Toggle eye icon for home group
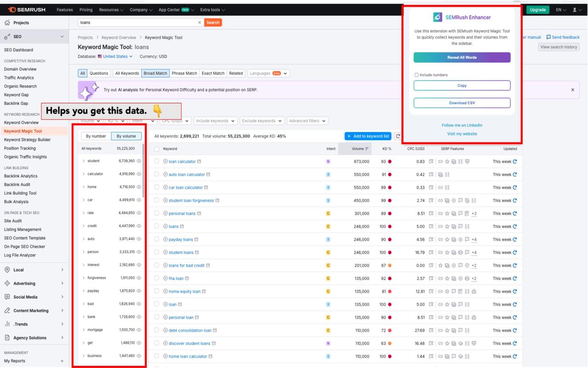This screenshot has height=368, width=588. [139, 187]
